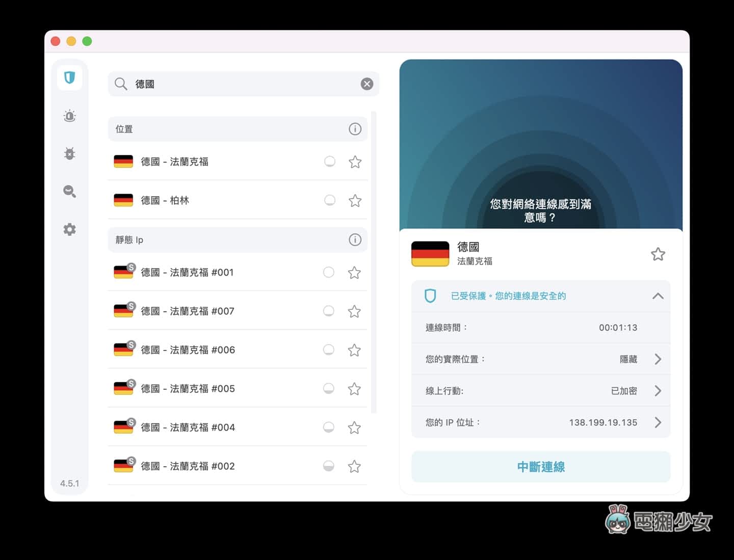
Task: Click 中斷連線 disconnect button
Action: 540,467
